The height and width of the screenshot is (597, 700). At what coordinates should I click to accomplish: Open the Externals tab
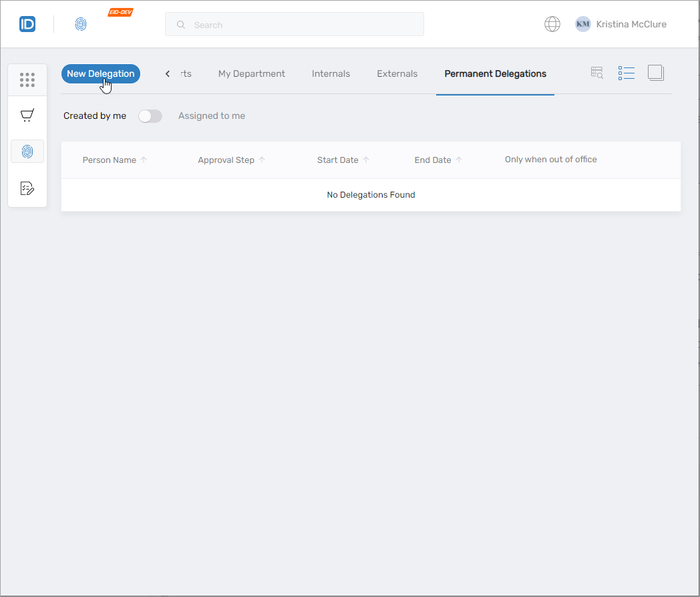[397, 74]
